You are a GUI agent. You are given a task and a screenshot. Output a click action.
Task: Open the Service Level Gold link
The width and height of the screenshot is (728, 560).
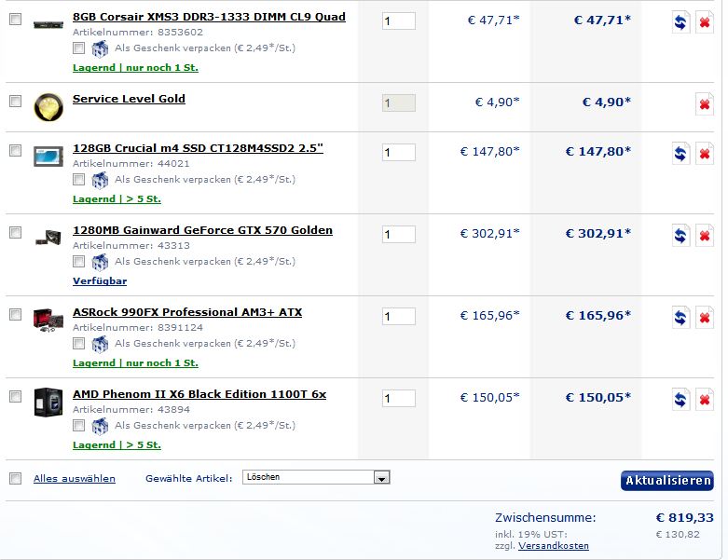click(x=129, y=99)
